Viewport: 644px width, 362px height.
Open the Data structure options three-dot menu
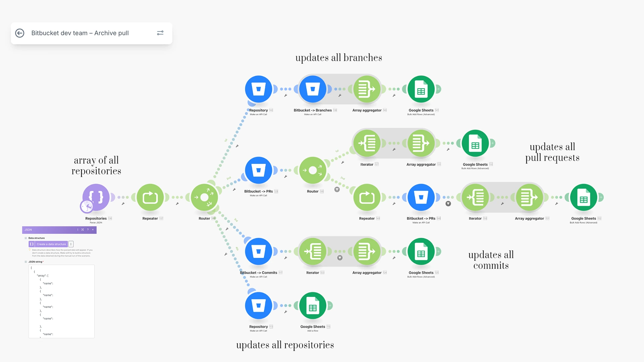point(71,244)
